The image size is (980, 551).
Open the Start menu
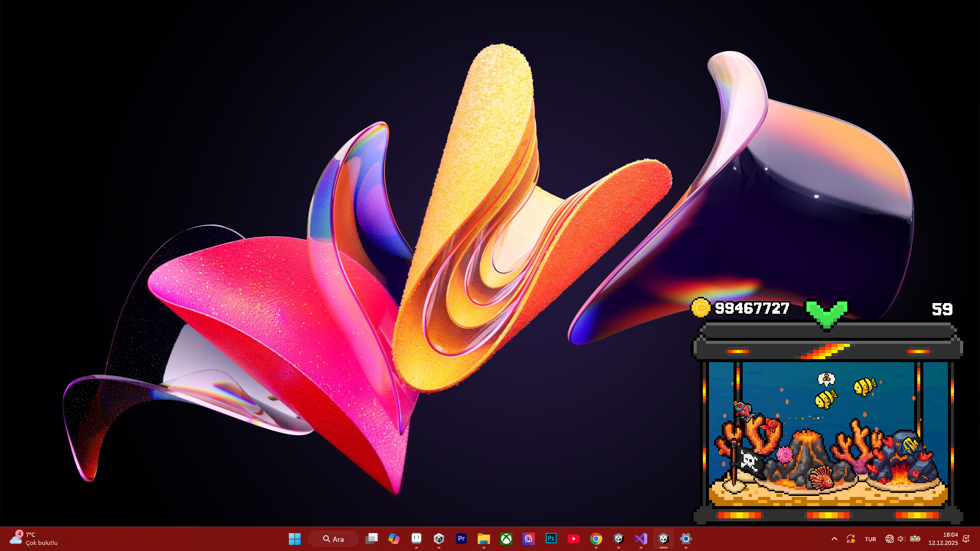point(295,539)
